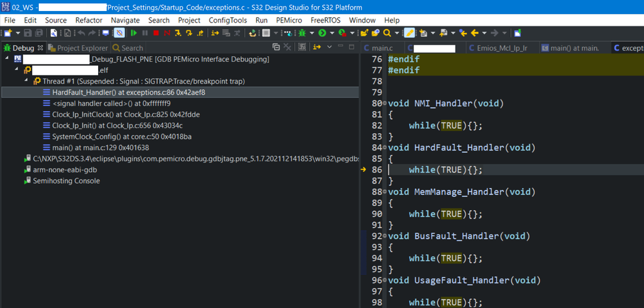Click the Suspend pause icon
This screenshot has width=644, height=308.
[145, 33]
